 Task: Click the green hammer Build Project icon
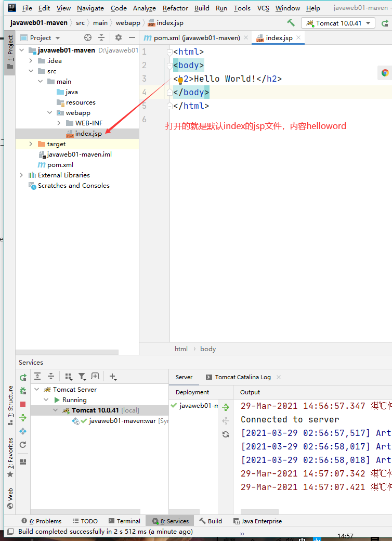(291, 23)
